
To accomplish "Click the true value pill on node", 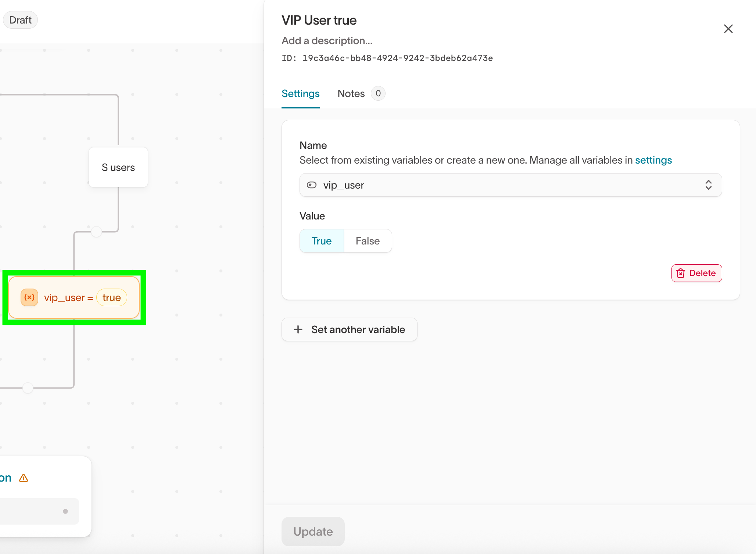I will tap(112, 297).
